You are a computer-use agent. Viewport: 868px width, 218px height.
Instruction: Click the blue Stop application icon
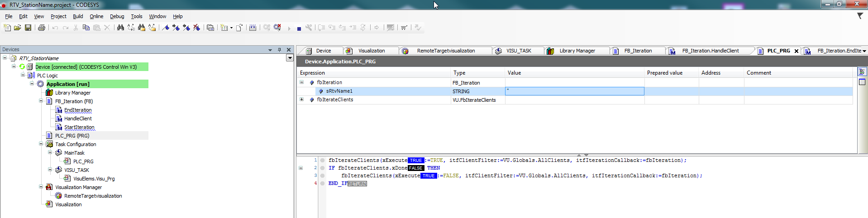(299, 28)
